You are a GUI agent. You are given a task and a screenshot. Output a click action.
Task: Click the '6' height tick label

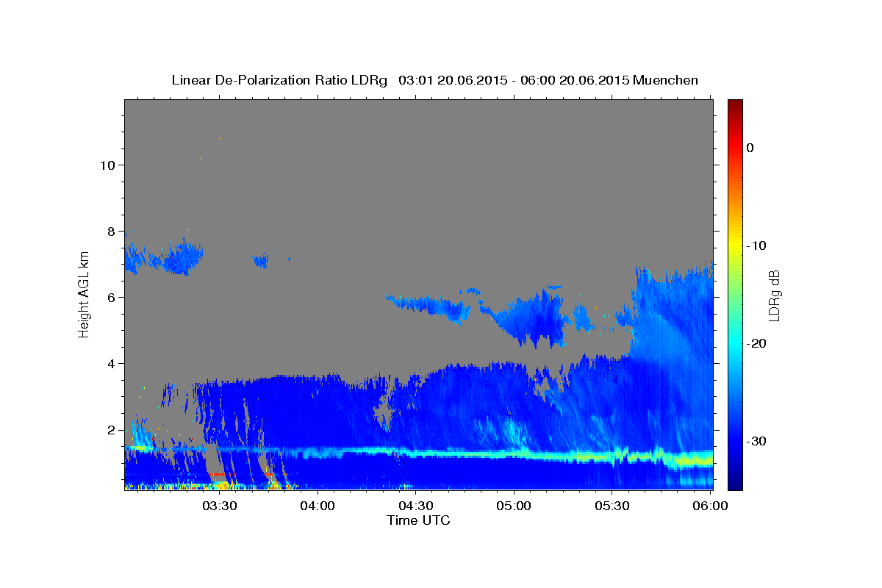pos(111,297)
